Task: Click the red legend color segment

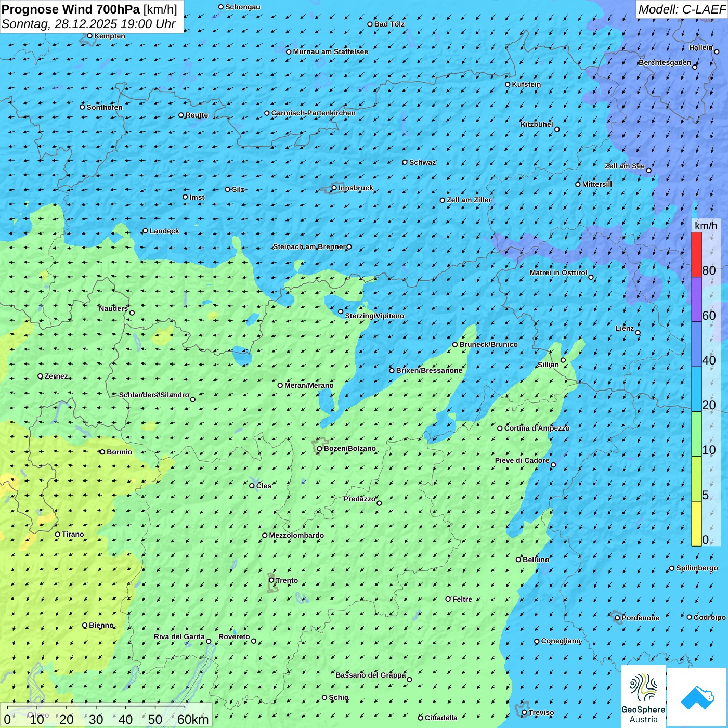Action: pos(696,254)
